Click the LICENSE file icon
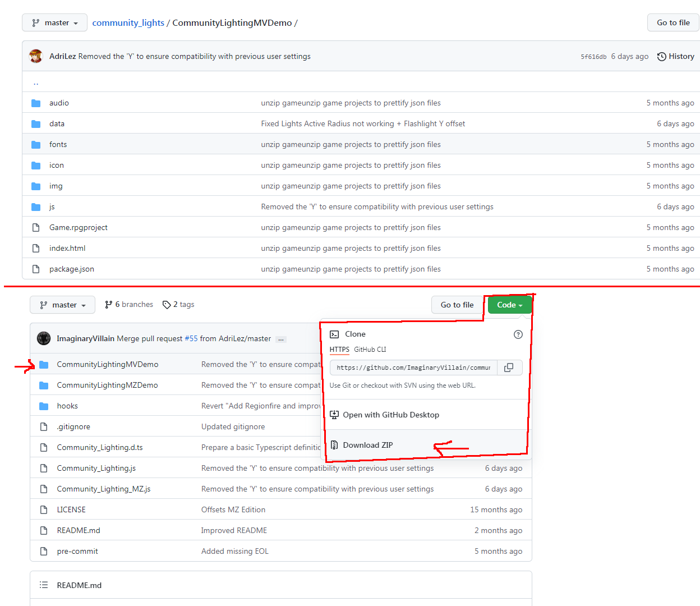The height and width of the screenshot is (606, 700). point(44,509)
